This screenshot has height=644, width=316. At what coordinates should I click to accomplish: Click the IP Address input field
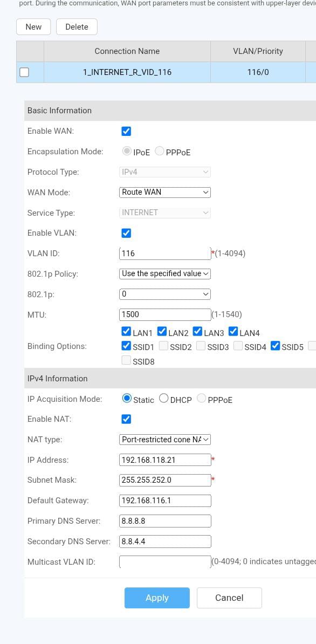(165, 460)
